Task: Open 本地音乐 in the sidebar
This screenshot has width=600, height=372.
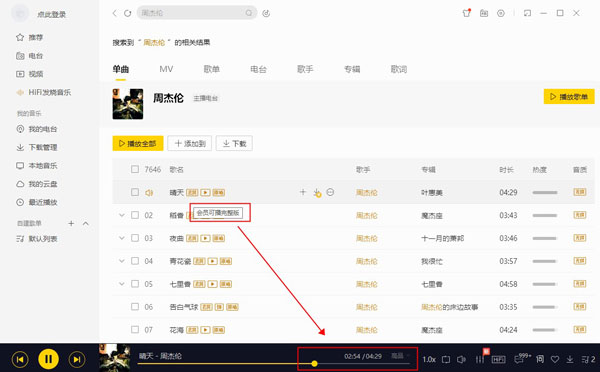Action: 37,166
